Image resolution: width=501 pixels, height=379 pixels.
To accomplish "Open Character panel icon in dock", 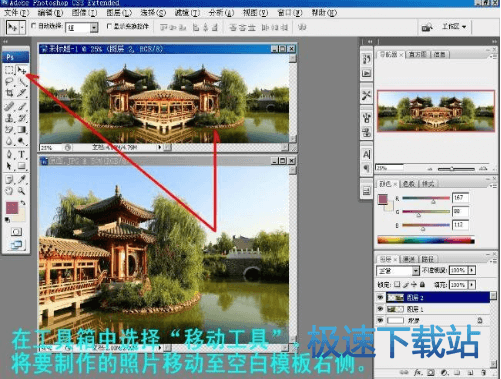I will point(366,155).
